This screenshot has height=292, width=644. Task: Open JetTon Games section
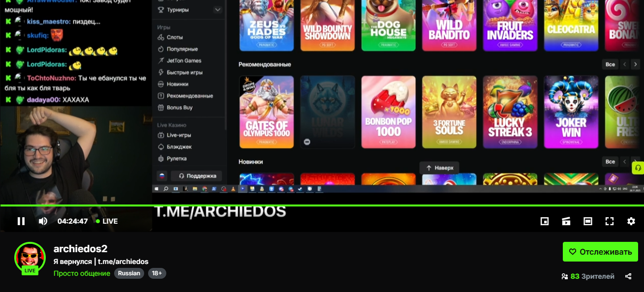click(x=184, y=61)
